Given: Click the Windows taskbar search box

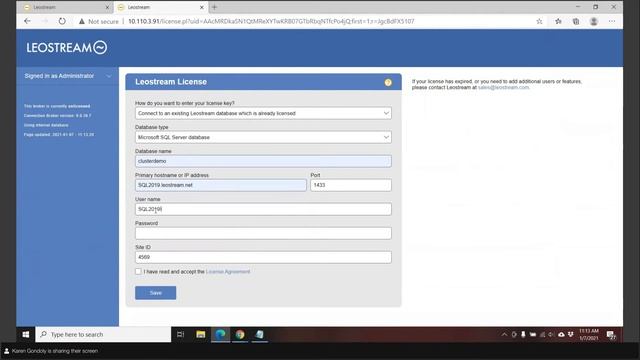Looking at the screenshot, I should point(103,334).
